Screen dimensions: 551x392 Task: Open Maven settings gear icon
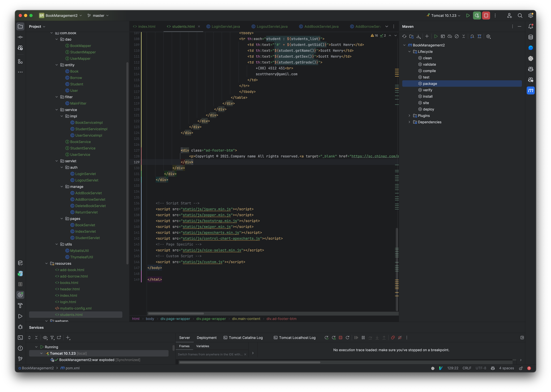coord(489,36)
